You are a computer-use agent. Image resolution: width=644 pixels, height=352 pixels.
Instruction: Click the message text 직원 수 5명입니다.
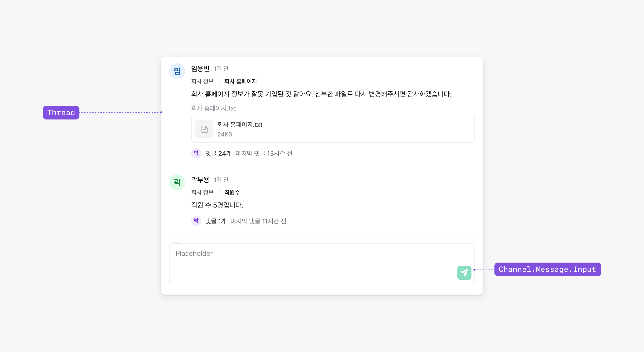tap(217, 205)
